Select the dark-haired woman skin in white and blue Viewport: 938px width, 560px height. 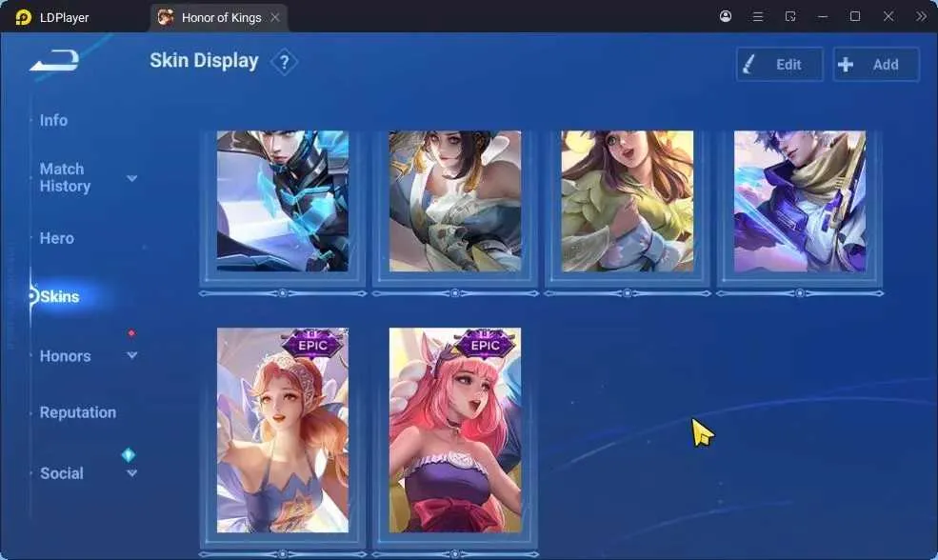pyautogui.click(x=454, y=201)
